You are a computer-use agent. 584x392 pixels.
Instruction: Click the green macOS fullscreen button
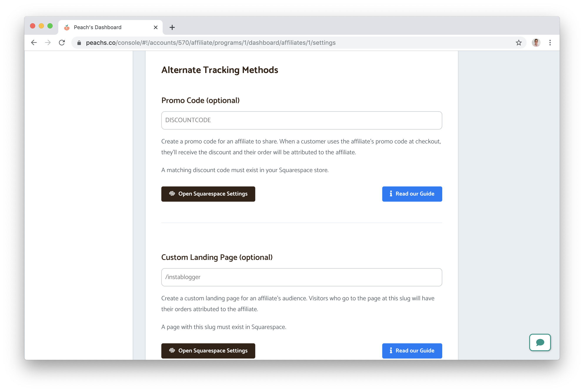click(x=50, y=26)
